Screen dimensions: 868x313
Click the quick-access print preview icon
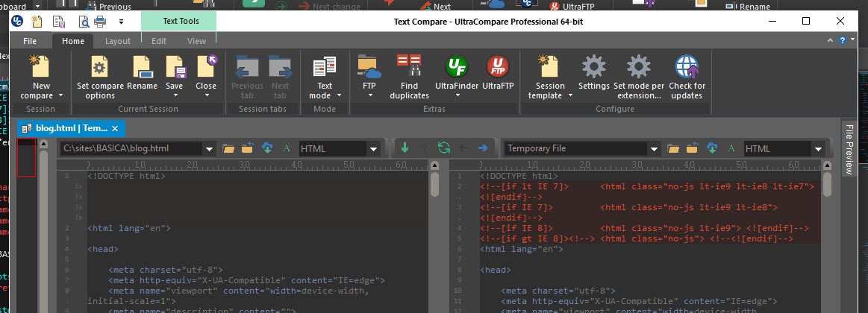coord(84,22)
